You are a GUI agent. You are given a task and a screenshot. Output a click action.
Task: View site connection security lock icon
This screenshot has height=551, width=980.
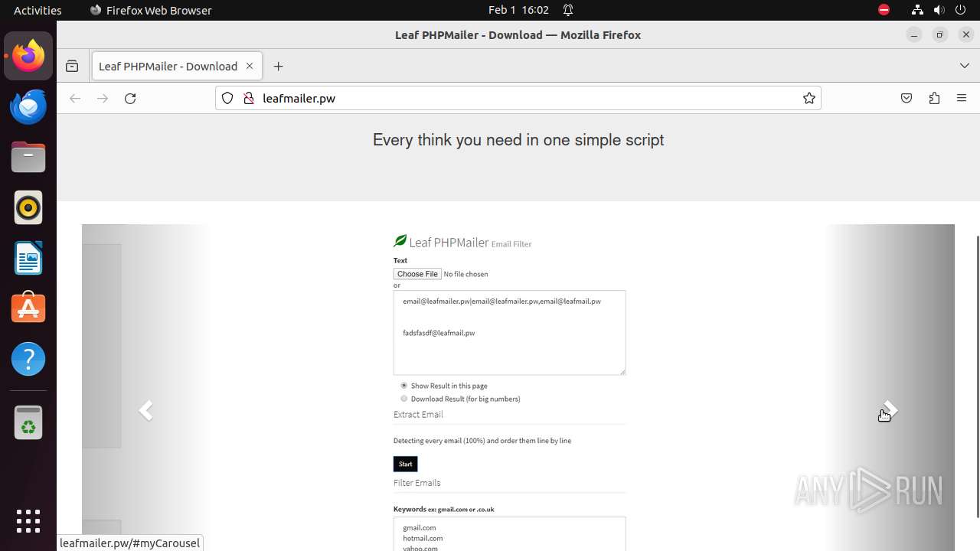[248, 98]
